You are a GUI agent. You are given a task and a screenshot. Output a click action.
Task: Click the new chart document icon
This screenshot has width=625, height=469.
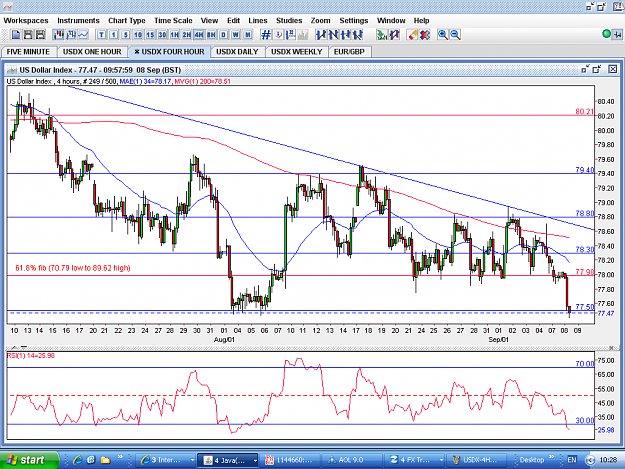[x=16, y=35]
